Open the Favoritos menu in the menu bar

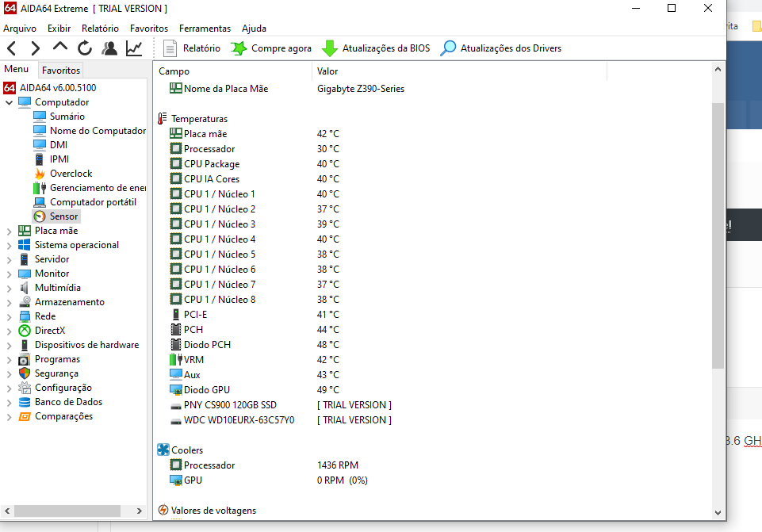tap(149, 29)
